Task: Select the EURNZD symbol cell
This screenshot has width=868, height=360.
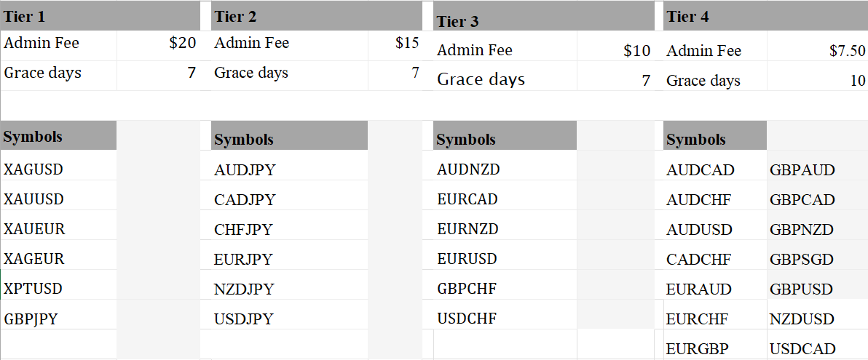Action: (x=467, y=229)
